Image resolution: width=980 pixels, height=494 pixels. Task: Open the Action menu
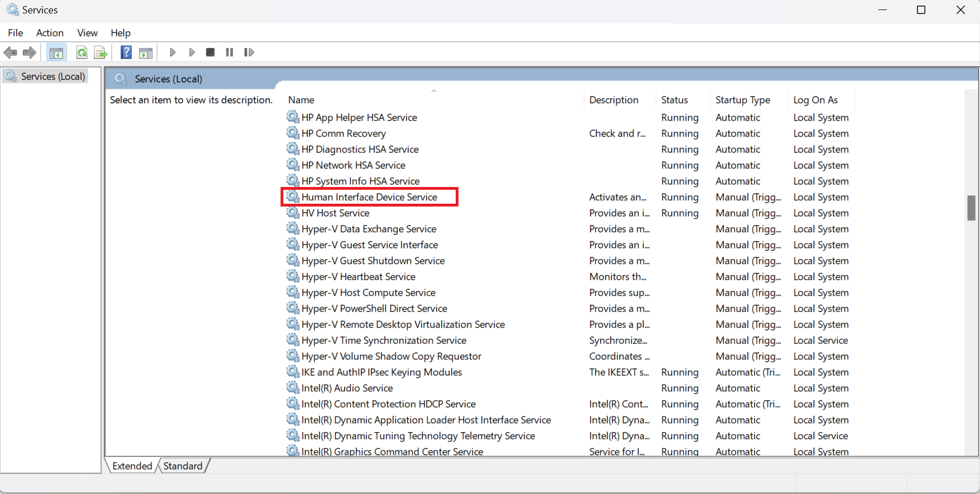coord(50,33)
